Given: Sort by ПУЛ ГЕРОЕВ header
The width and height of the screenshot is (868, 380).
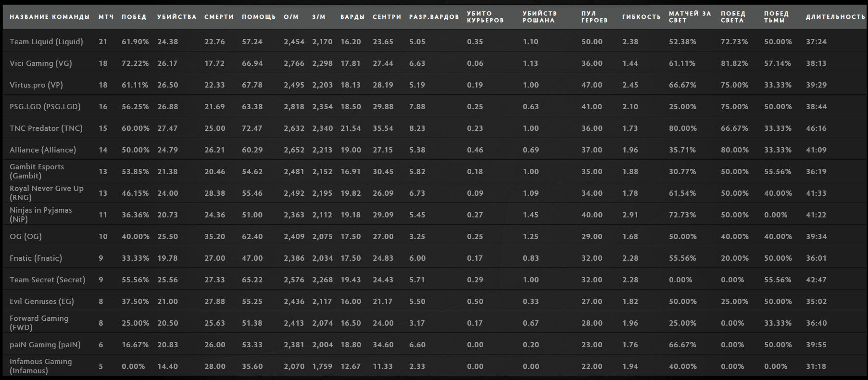Looking at the screenshot, I should pyautogui.click(x=594, y=17).
